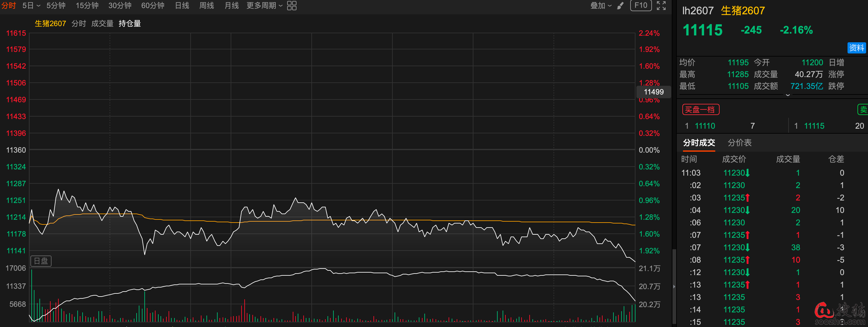
Task: Select the brush drawing tool
Action: 620,6
